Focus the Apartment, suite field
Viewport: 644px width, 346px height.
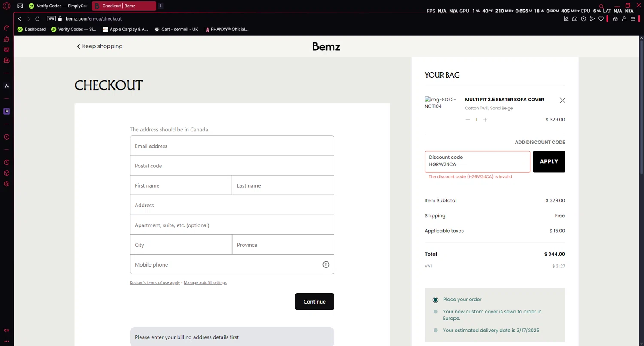click(232, 225)
